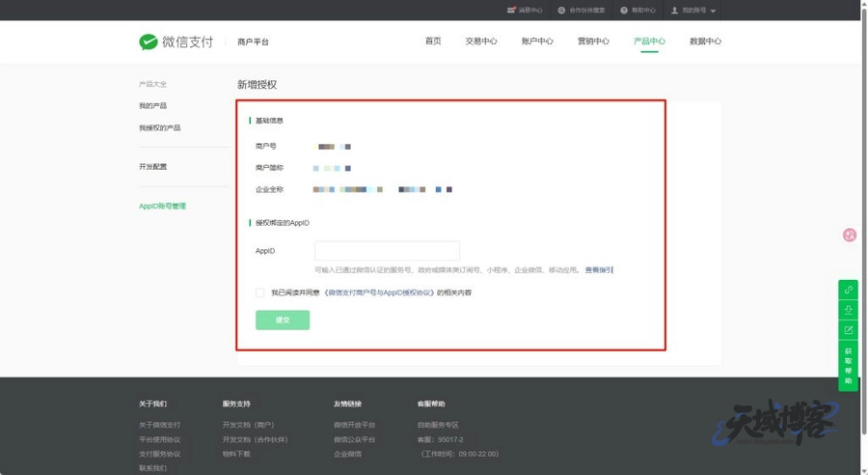
Task: Open 帮助中心 in the top bar
Action: 637,10
